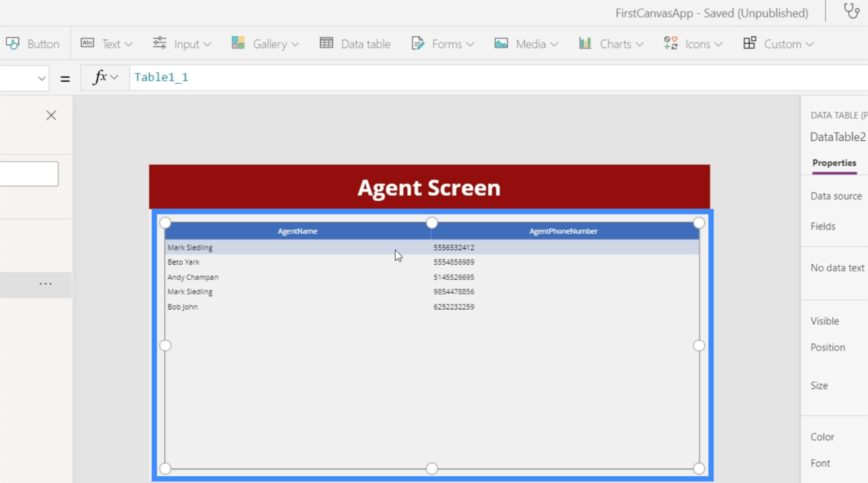Click the Visible property label

coord(825,321)
